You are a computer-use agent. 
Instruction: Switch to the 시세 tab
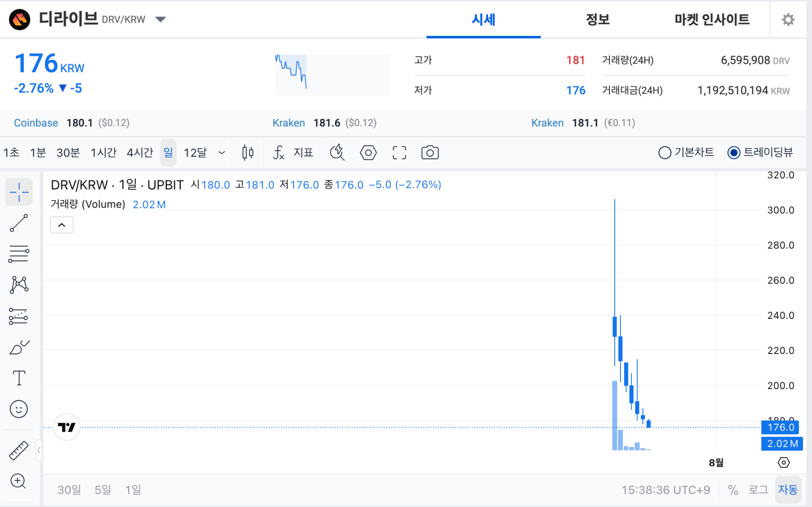pos(483,19)
